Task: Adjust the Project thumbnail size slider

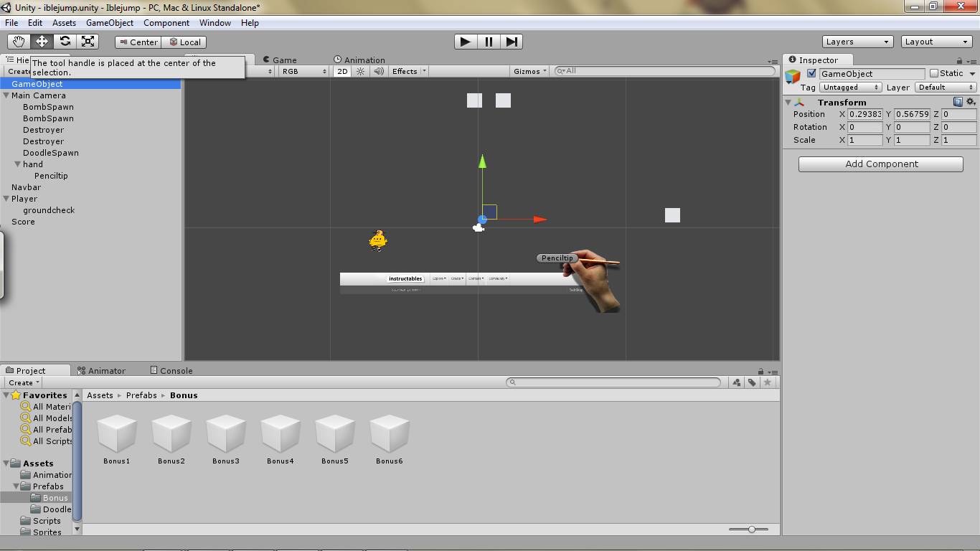Action: (x=751, y=529)
